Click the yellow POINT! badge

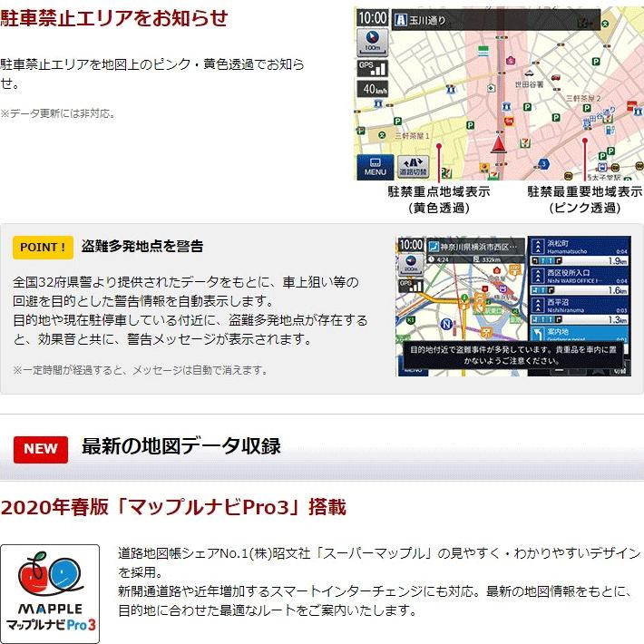point(43,247)
